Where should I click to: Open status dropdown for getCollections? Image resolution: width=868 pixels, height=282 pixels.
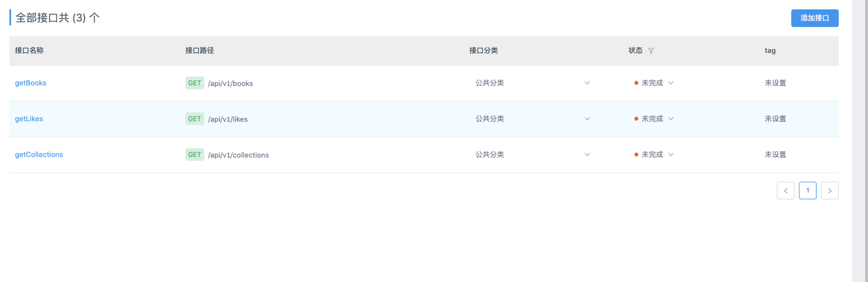click(654, 155)
